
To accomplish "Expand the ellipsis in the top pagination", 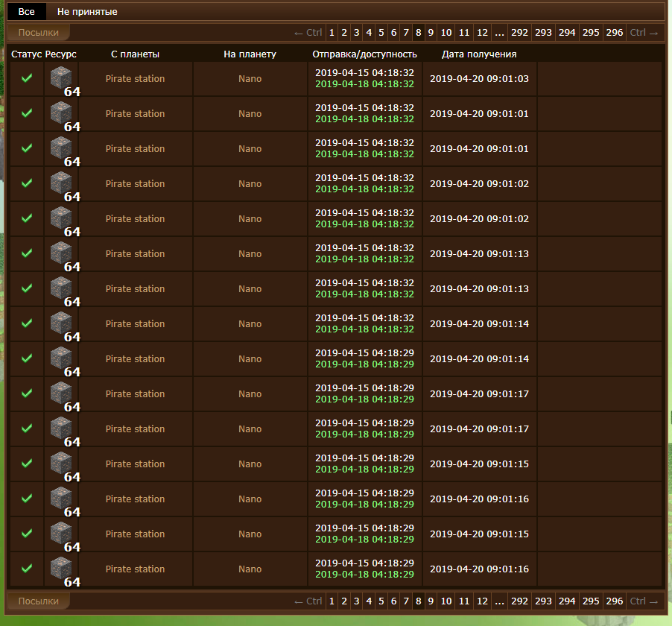I will 499,33.
